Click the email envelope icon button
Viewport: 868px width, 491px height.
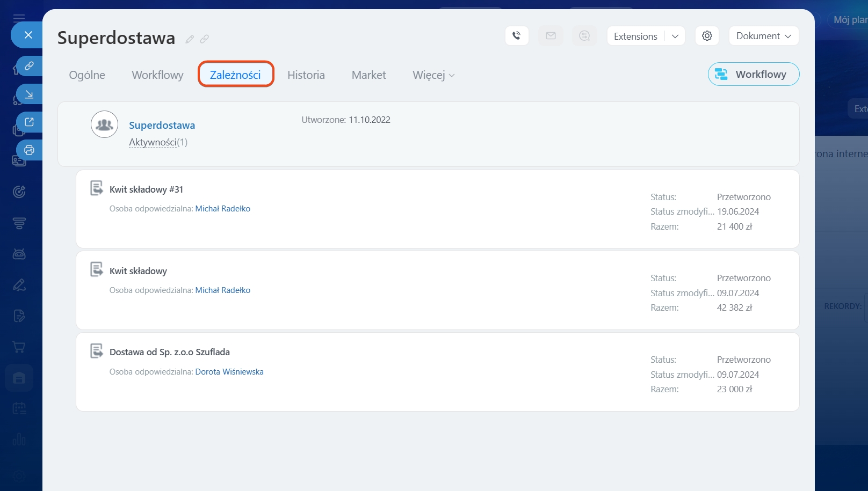pyautogui.click(x=551, y=36)
